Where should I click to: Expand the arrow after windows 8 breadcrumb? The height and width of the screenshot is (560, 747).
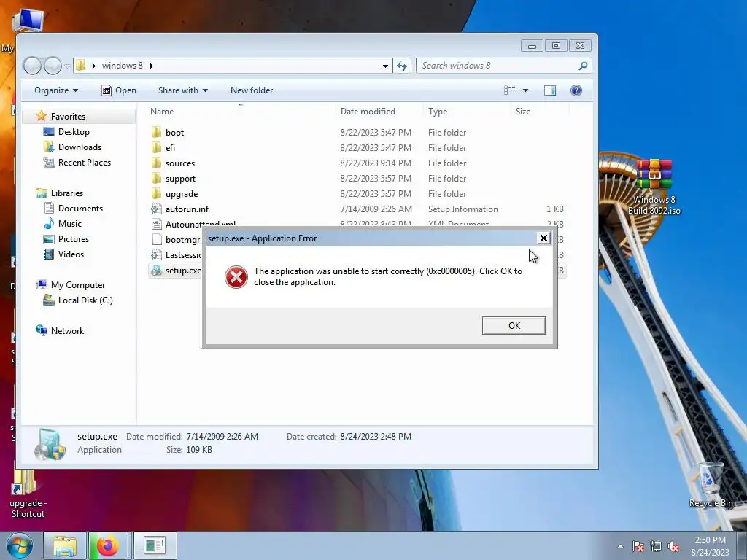tap(152, 66)
